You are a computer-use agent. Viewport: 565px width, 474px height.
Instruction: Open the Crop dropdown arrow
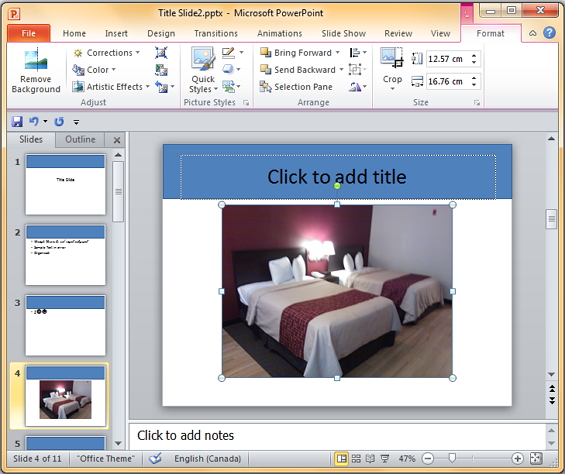pyautogui.click(x=392, y=88)
